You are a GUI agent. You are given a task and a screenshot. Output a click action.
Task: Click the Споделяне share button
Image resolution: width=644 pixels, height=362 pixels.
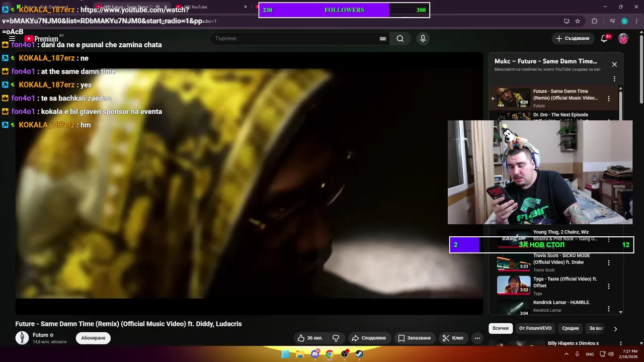(369, 338)
